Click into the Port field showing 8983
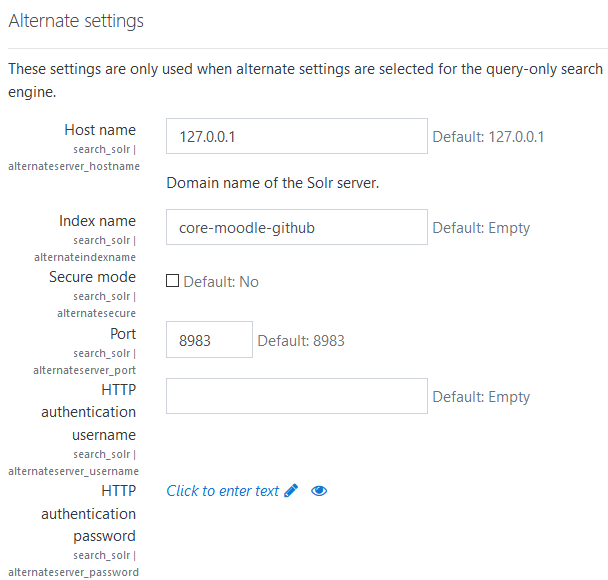Screen dimensions: 608x580 209,340
